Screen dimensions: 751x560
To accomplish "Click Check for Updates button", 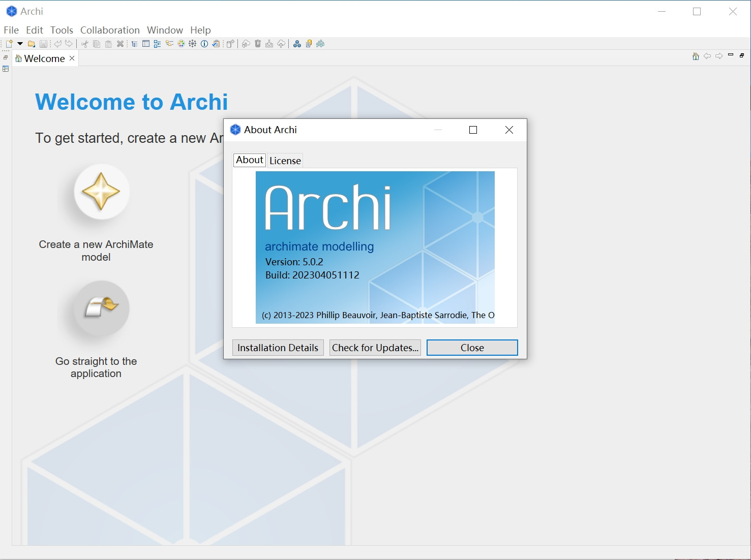I will click(x=375, y=348).
